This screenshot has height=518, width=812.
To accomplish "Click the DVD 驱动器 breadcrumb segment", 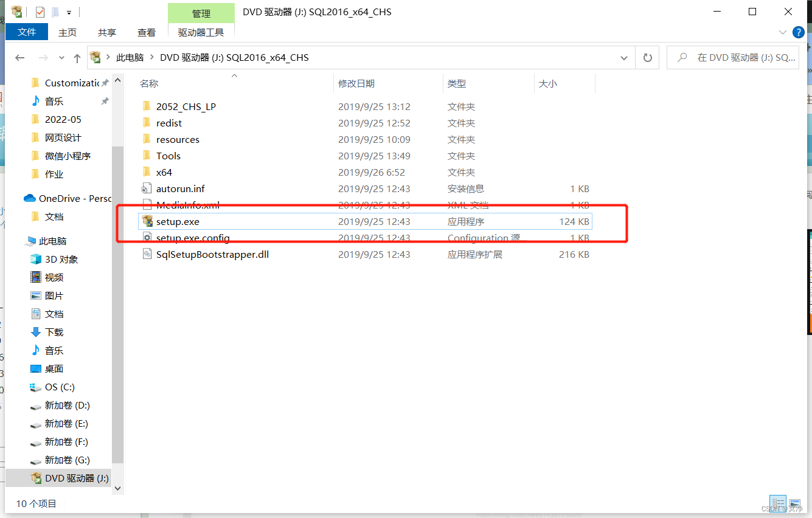I will coord(234,58).
